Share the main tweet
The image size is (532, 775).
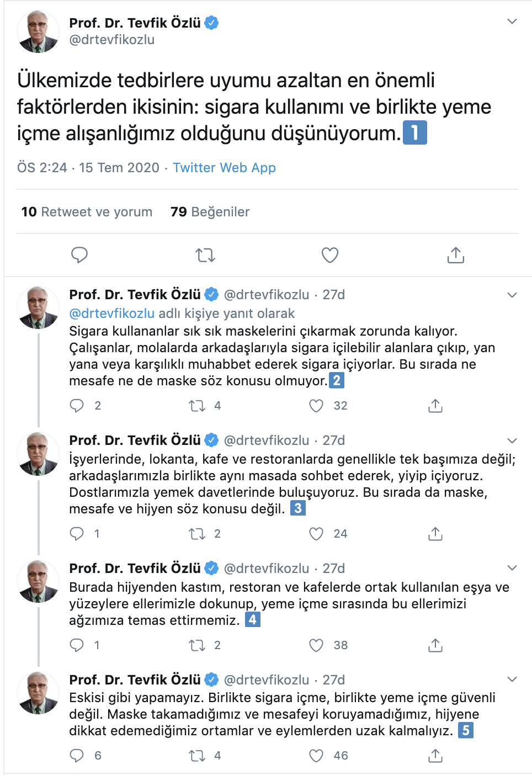(x=455, y=255)
